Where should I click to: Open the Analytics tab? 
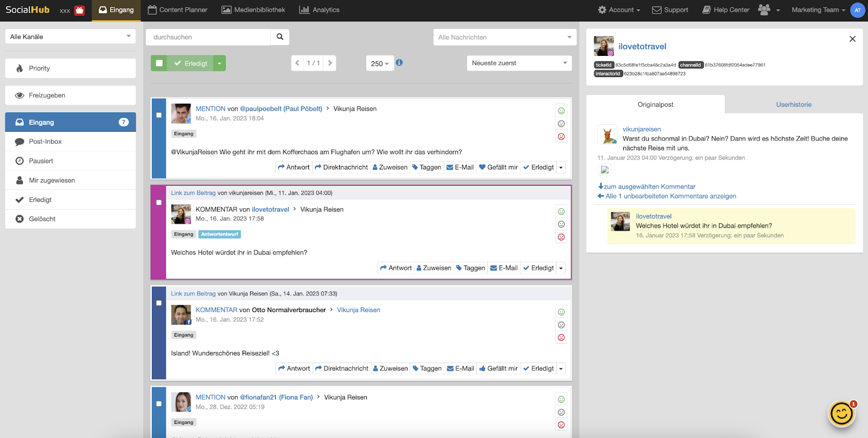click(320, 10)
